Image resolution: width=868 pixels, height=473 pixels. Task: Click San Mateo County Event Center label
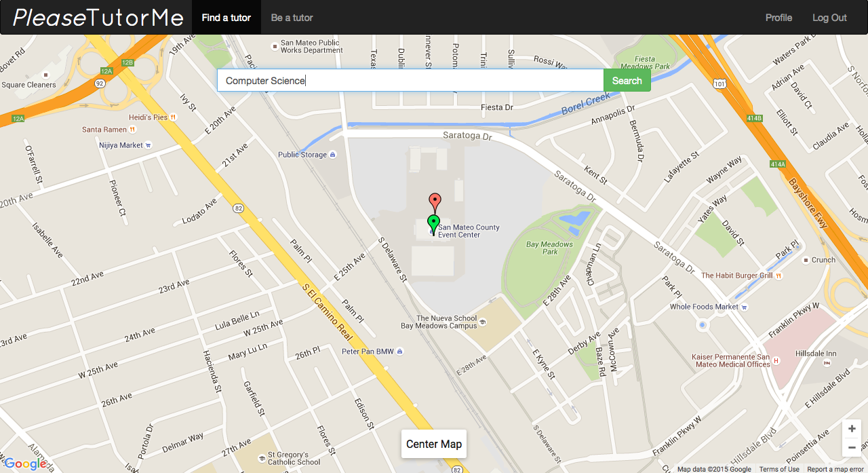click(469, 231)
